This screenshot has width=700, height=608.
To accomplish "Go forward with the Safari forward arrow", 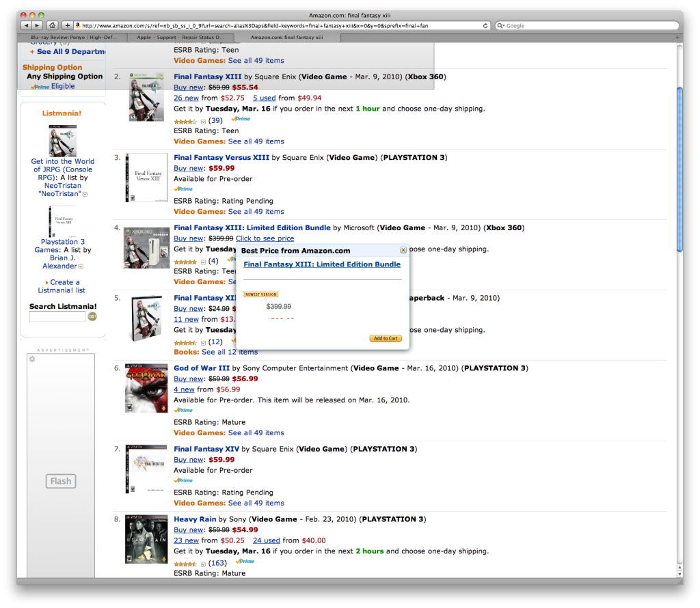I will click(38, 25).
